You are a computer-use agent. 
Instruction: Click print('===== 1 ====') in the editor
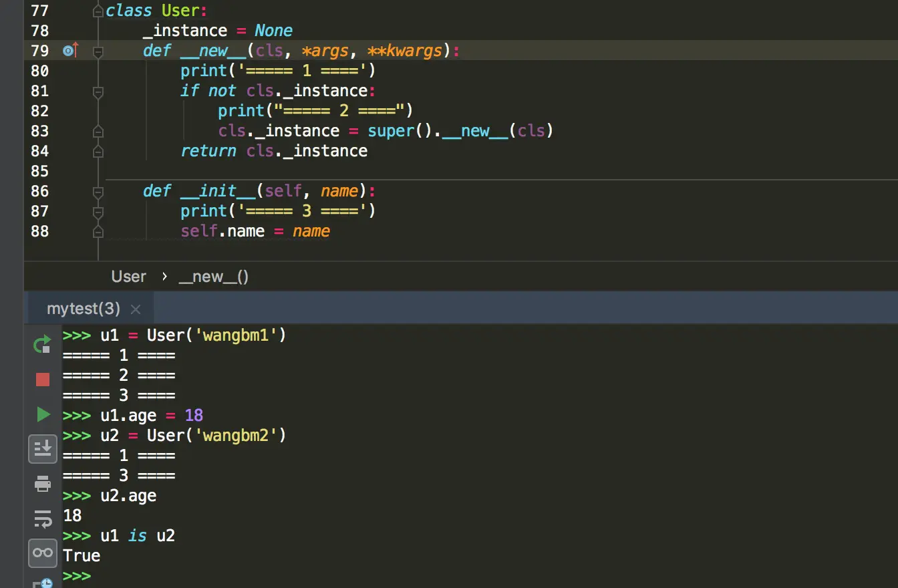[x=278, y=71]
